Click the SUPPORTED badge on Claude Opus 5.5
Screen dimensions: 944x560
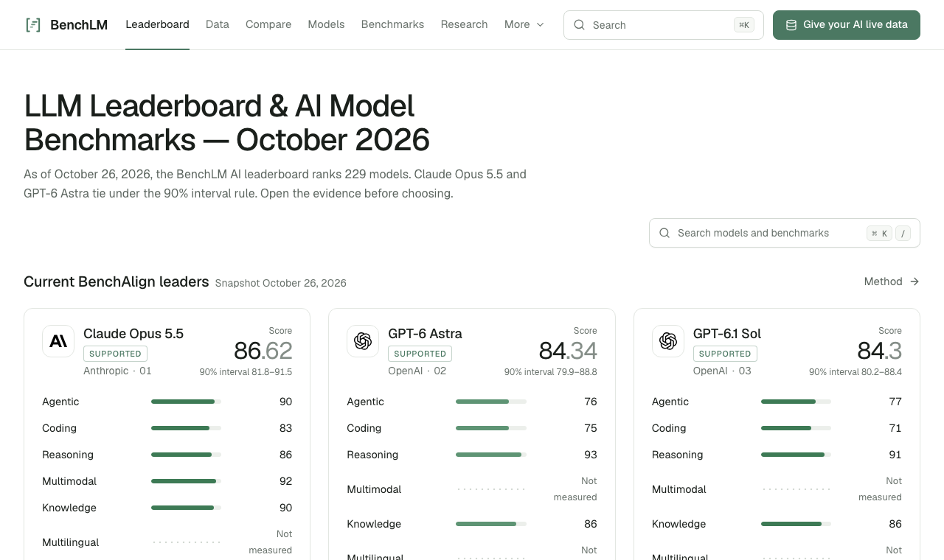point(115,354)
